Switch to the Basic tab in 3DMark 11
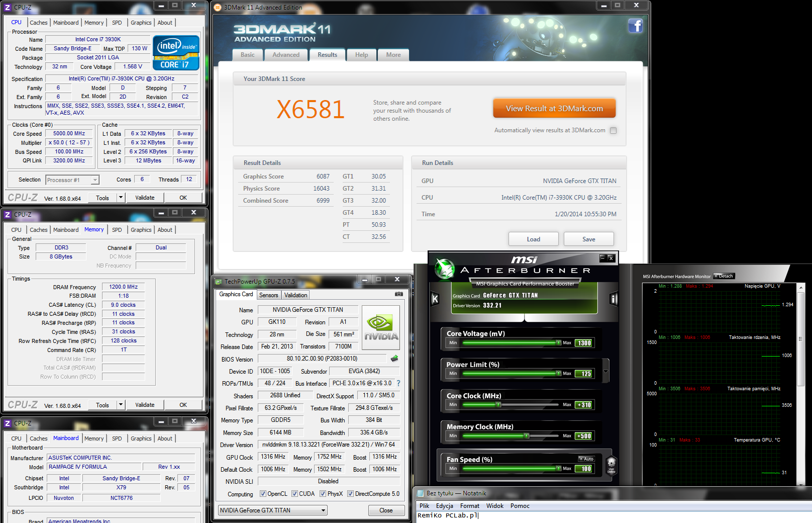This screenshot has height=523, width=812. click(248, 55)
